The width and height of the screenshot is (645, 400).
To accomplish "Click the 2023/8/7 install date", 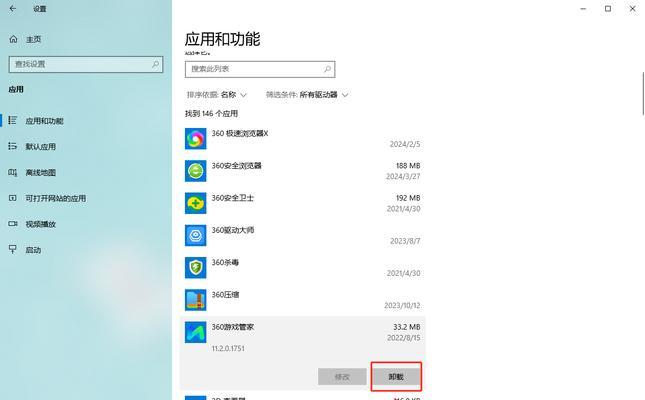I will coord(405,241).
